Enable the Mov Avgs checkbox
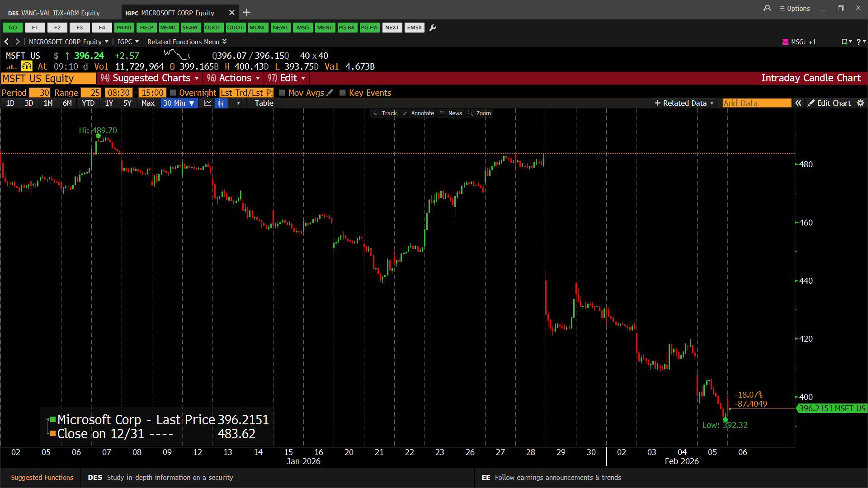 coord(282,93)
